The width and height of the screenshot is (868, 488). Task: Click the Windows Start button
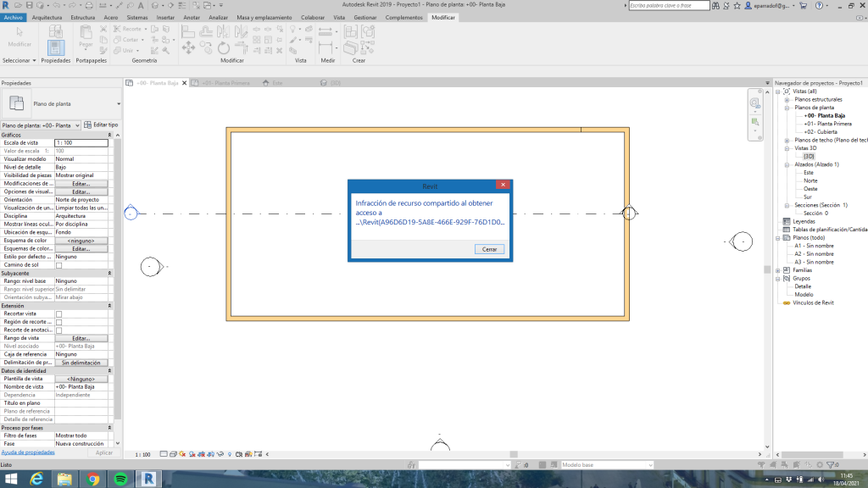(10, 480)
